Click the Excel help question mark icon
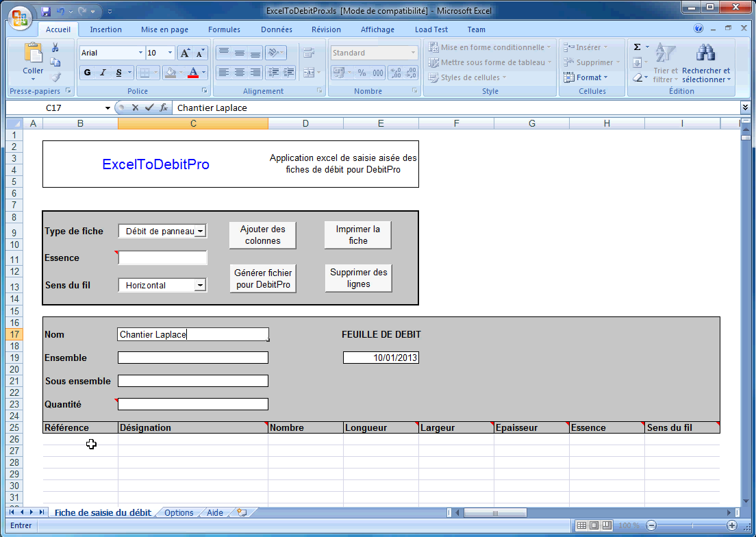The width and height of the screenshot is (756, 537). [x=698, y=29]
